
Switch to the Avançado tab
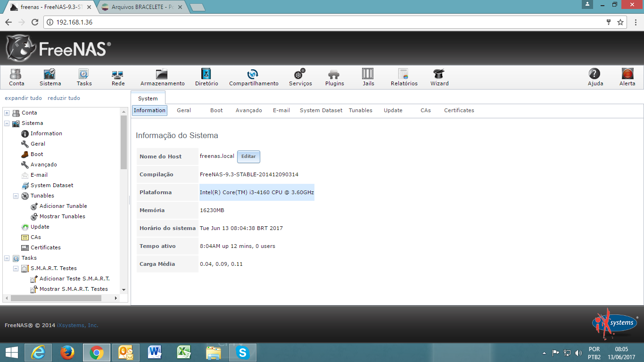tap(249, 110)
